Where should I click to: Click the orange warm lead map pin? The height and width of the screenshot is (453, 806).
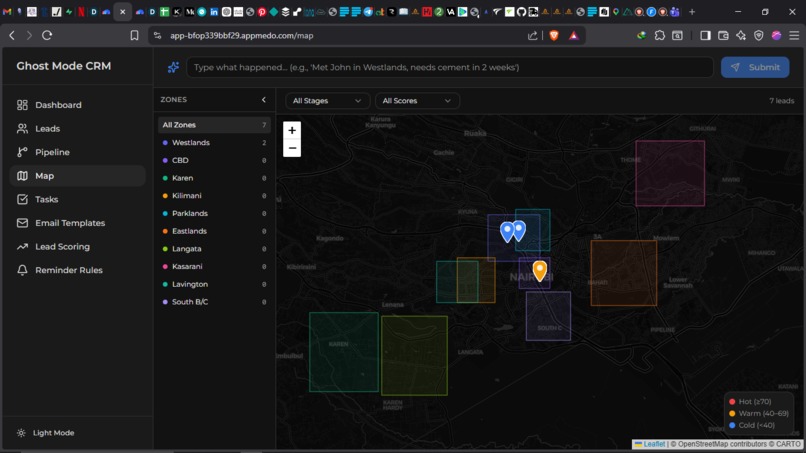pos(540,270)
